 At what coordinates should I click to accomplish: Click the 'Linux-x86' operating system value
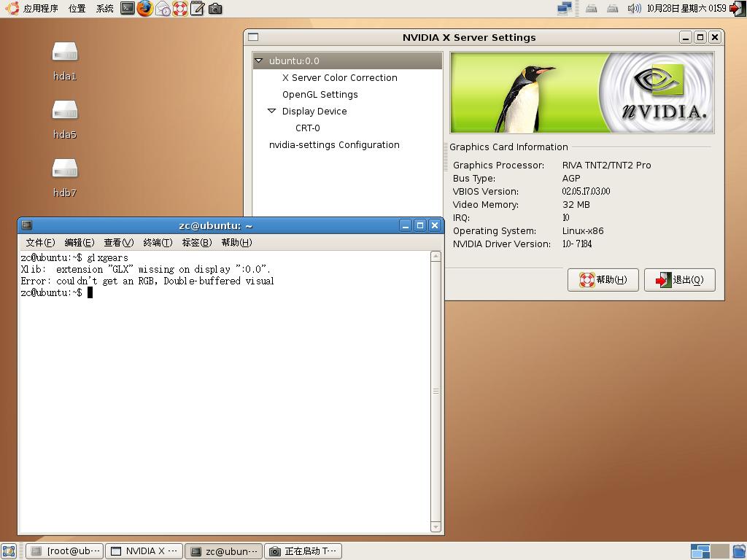click(583, 231)
